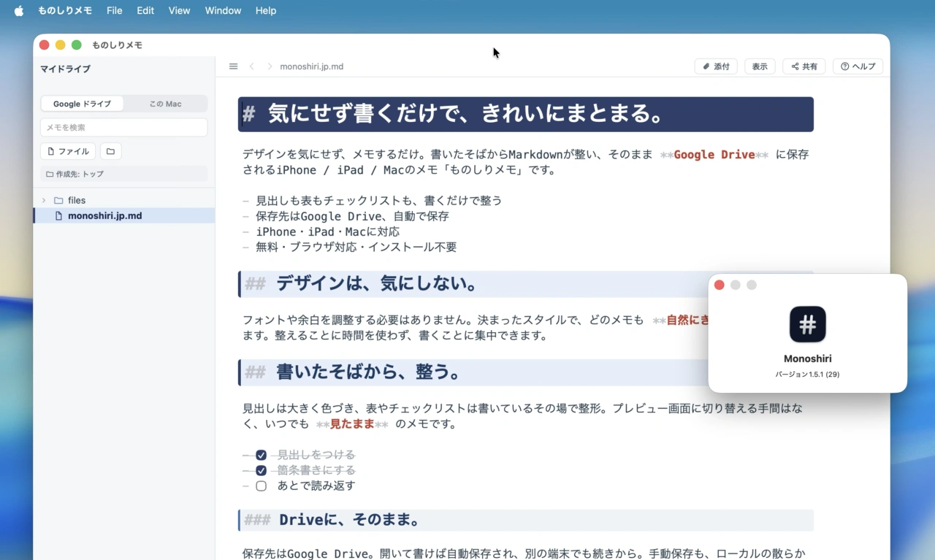This screenshot has height=560, width=935.
Task: Open the File menu
Action: [x=114, y=10]
